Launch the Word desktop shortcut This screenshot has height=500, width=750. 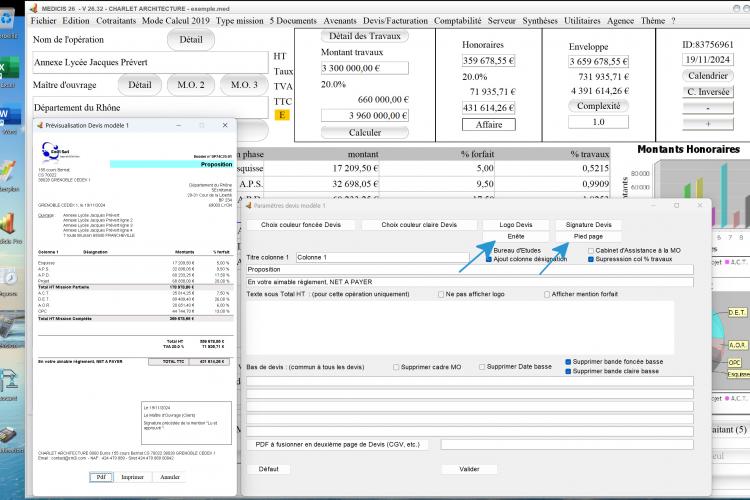[9, 115]
